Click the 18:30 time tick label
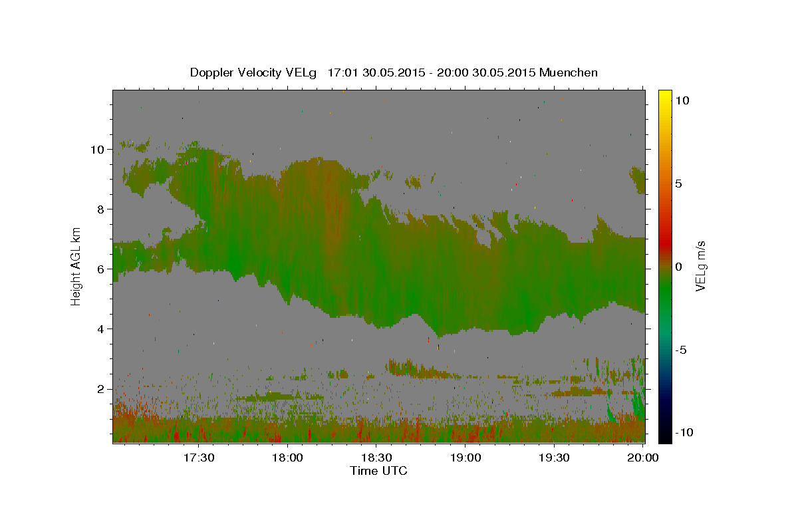 (376, 458)
